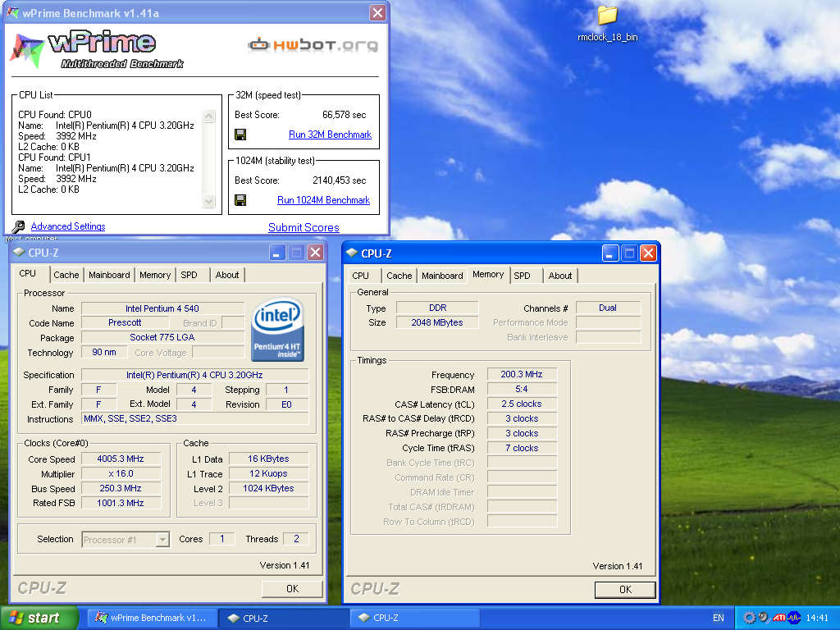This screenshot has height=630, width=840.
Task: Select Cache tab in left CPU-Z window
Action: [x=66, y=275]
